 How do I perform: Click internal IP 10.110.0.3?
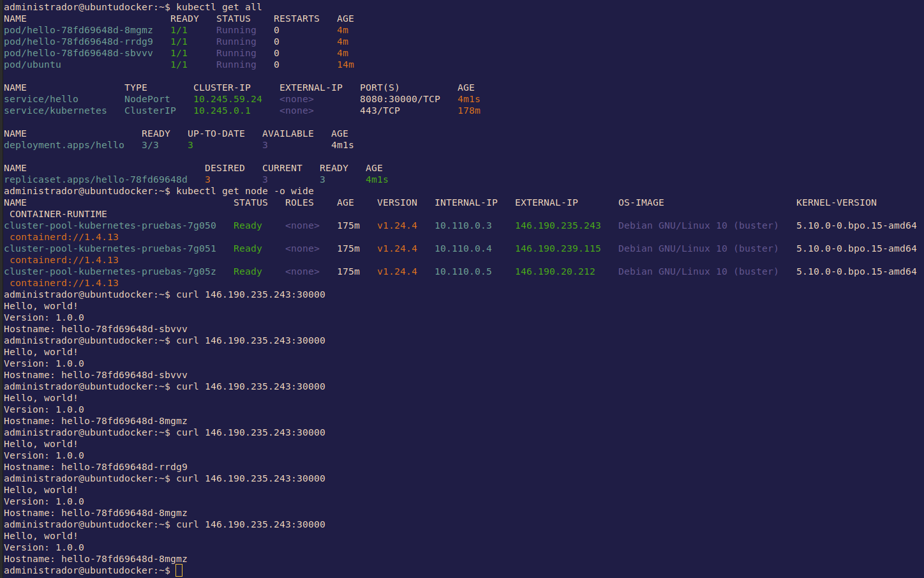463,225
